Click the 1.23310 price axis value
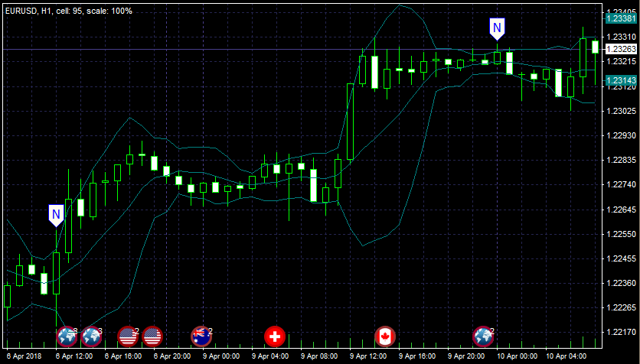The height and width of the screenshot is (364, 640). (621, 37)
